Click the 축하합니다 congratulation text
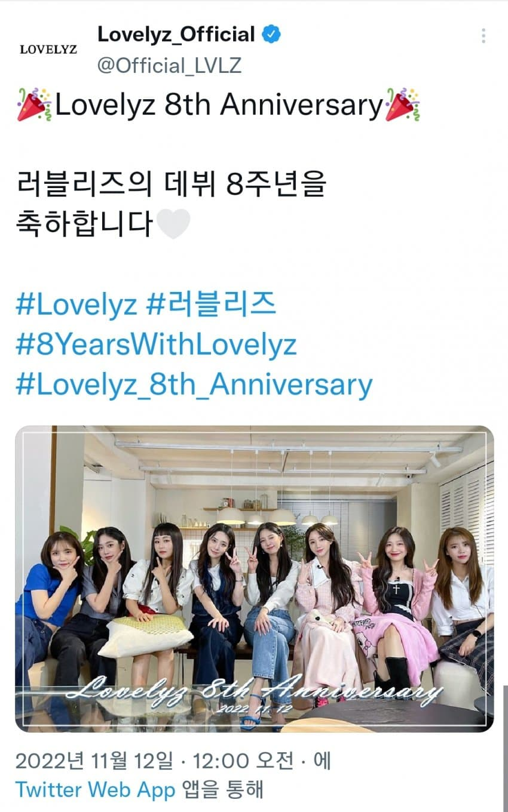This screenshot has height=812, width=508. (x=85, y=225)
